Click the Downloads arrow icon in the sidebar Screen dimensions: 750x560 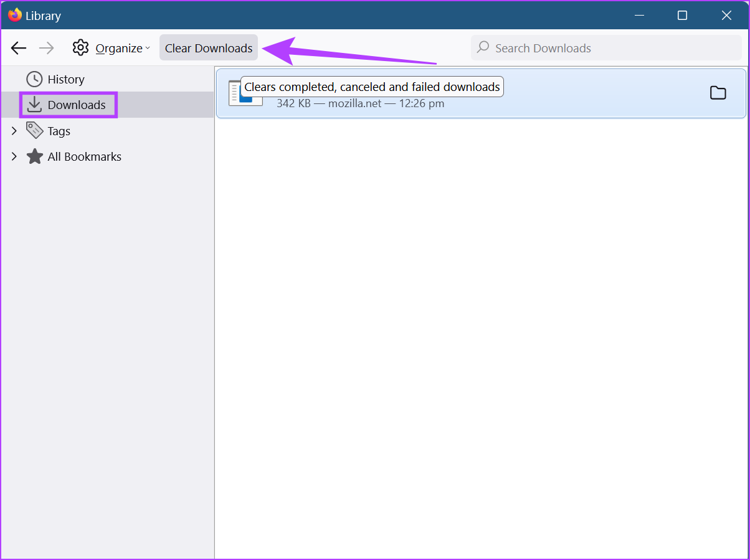click(34, 105)
